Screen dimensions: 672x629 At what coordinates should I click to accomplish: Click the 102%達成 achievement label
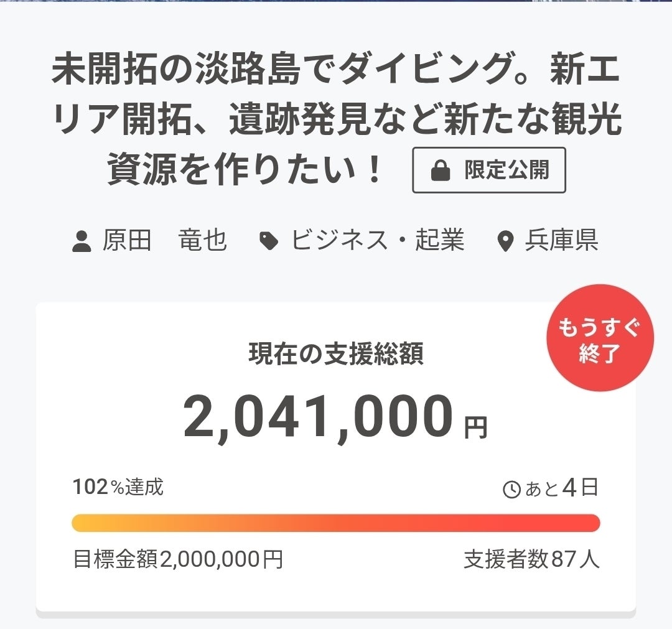118,487
